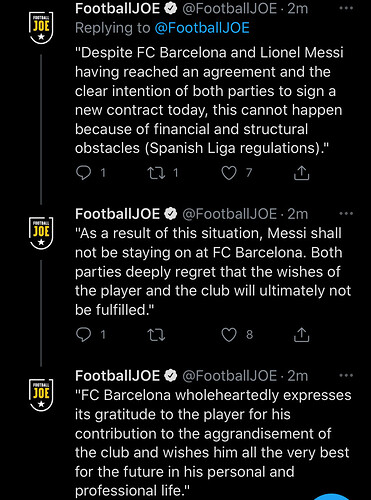Retweet the "As a result of this situation" tweet

coord(156,335)
